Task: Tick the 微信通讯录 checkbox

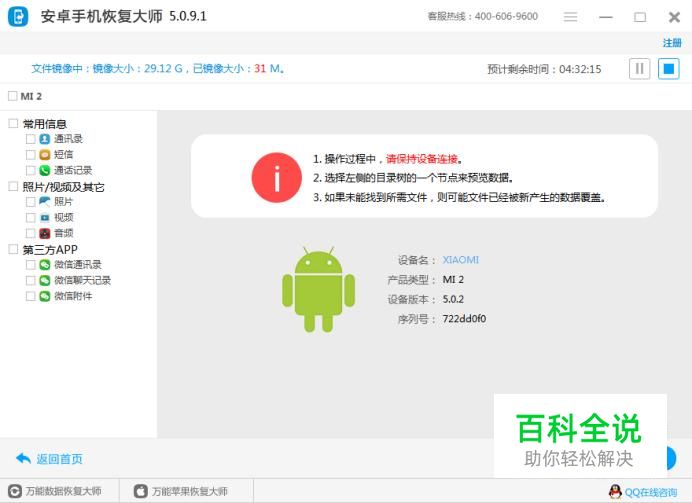Action: (x=30, y=265)
